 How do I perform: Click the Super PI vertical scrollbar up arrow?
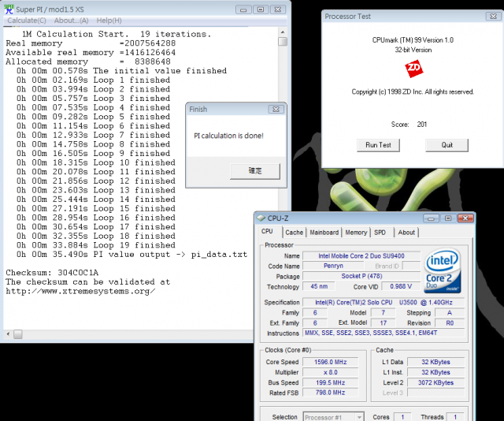click(x=283, y=32)
